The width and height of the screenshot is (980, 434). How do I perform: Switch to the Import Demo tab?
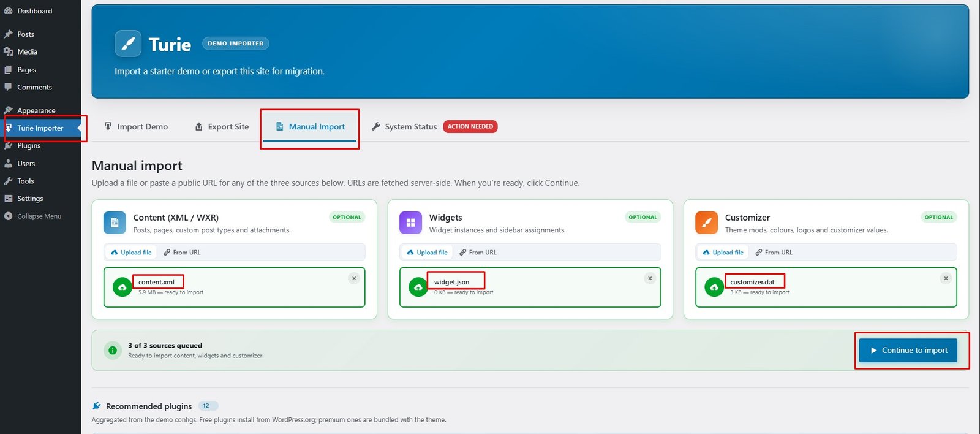136,127
